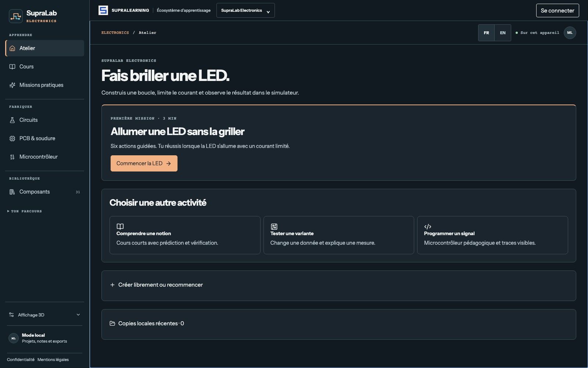Click the Composants library icon
This screenshot has width=588, height=368.
pyautogui.click(x=12, y=192)
